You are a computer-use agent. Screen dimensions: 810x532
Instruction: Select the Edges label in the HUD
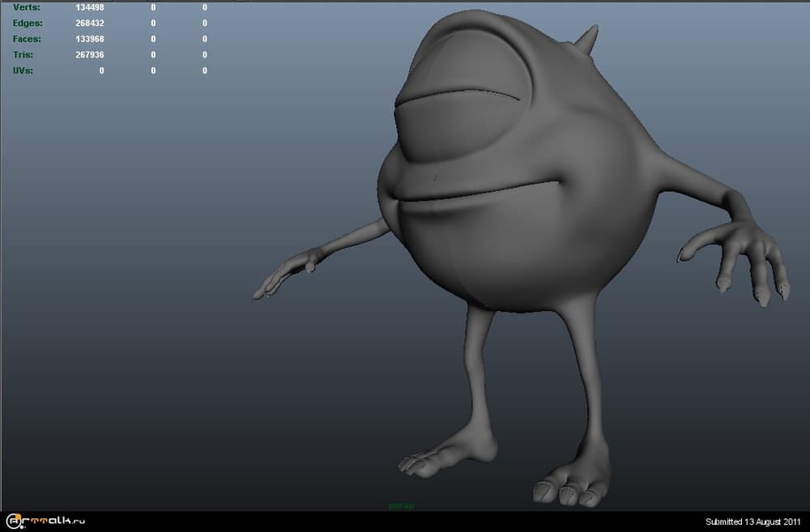click(x=27, y=23)
